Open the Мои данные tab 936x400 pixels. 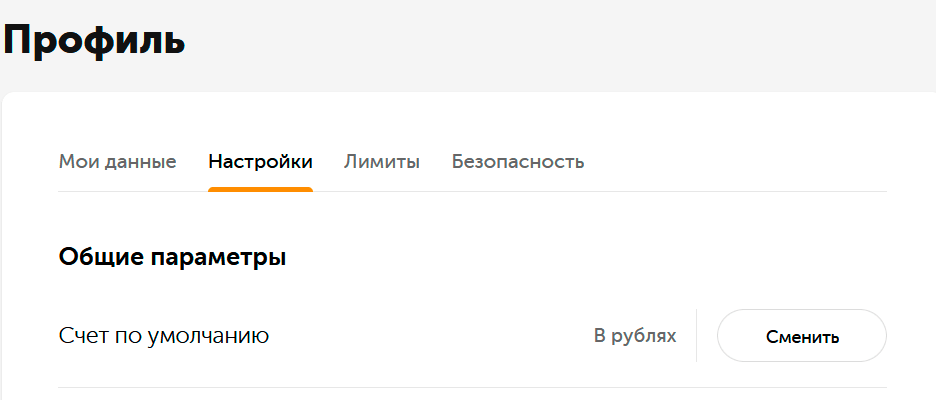[x=117, y=161]
